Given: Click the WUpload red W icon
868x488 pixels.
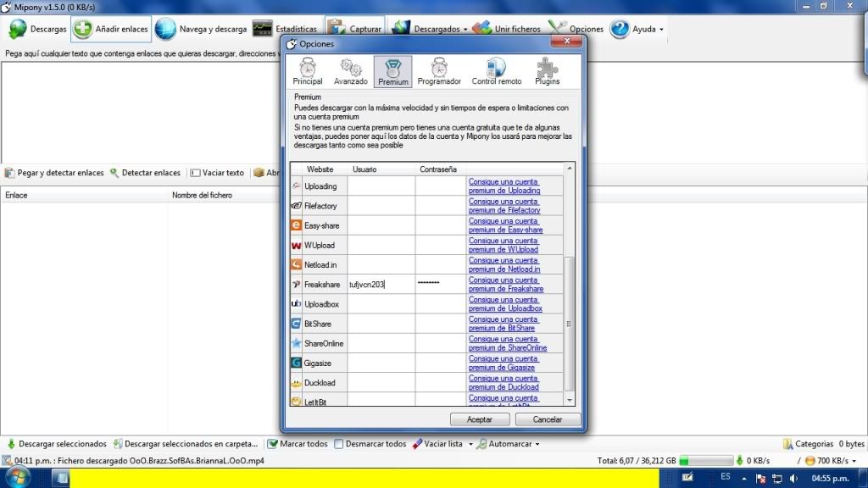Looking at the screenshot, I should click(296, 245).
